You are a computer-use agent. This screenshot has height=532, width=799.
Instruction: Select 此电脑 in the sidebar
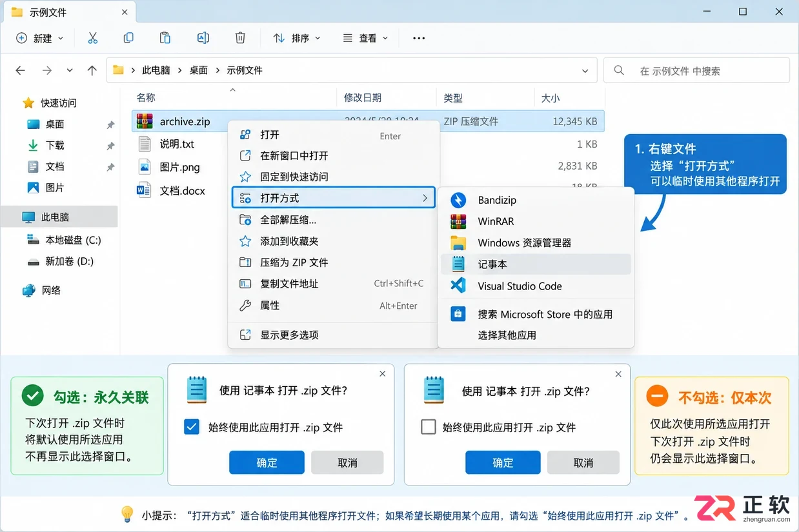pos(59,217)
